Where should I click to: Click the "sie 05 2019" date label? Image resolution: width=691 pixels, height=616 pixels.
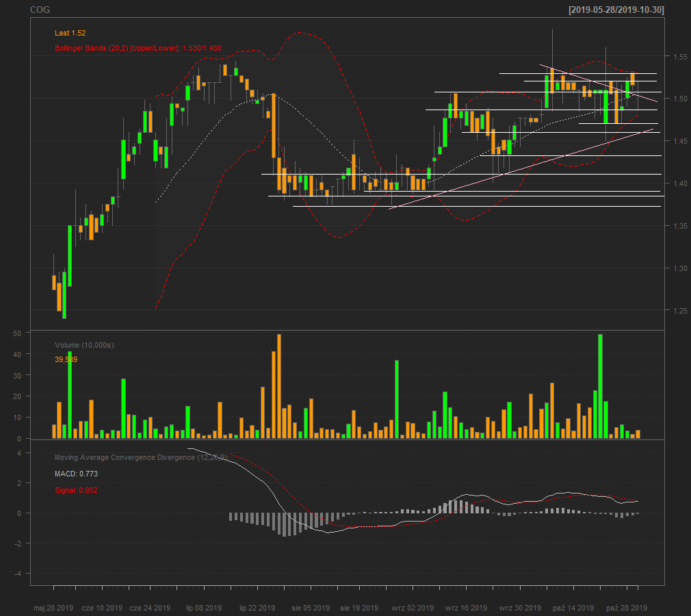311,608
